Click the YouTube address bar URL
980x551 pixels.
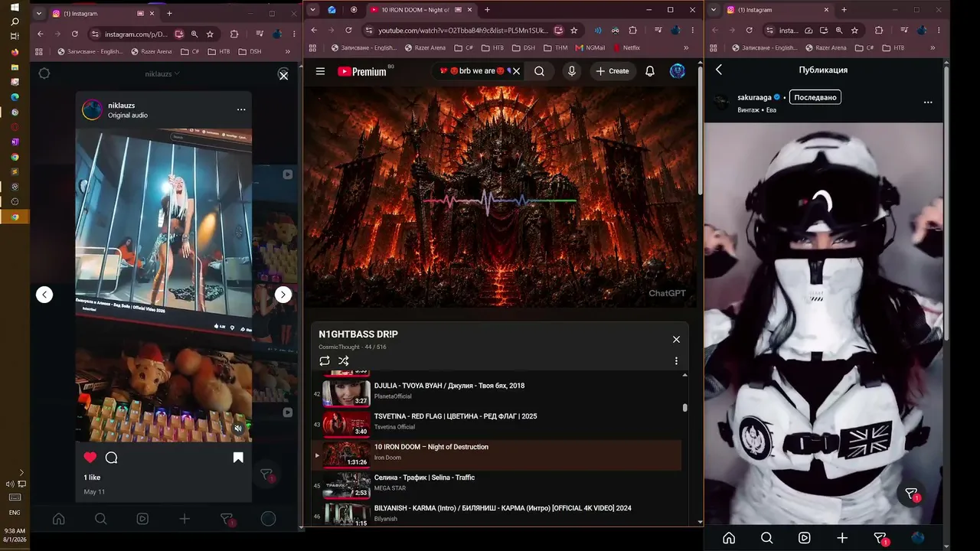tap(463, 31)
